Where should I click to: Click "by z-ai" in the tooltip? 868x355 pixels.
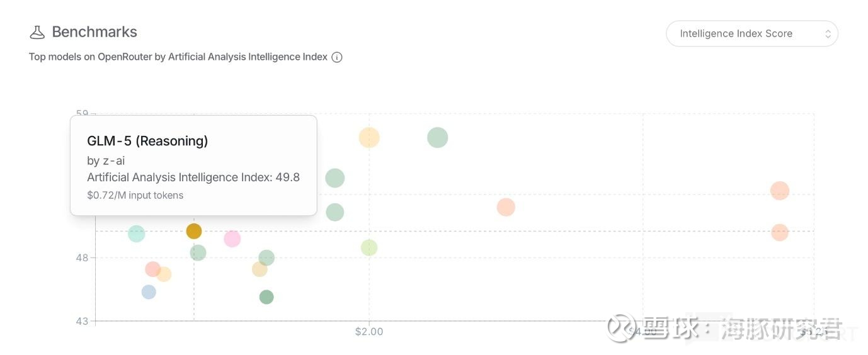pyautogui.click(x=106, y=161)
